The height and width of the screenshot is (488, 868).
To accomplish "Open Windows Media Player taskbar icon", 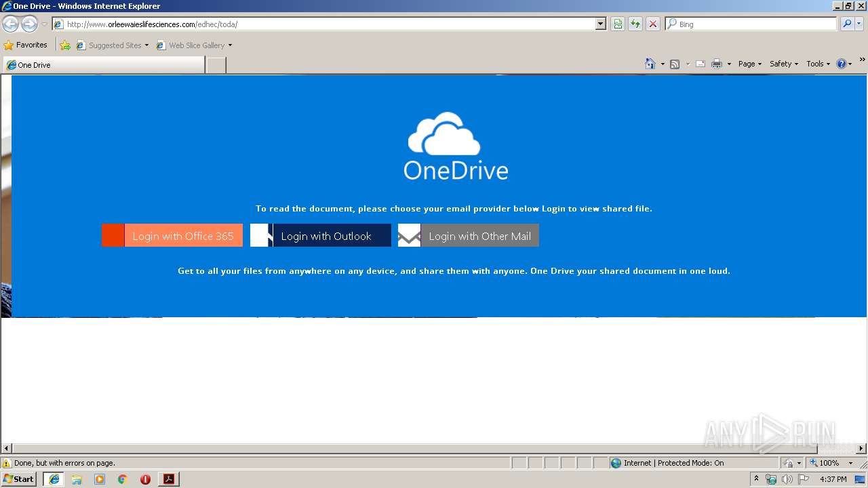I will click(x=100, y=479).
